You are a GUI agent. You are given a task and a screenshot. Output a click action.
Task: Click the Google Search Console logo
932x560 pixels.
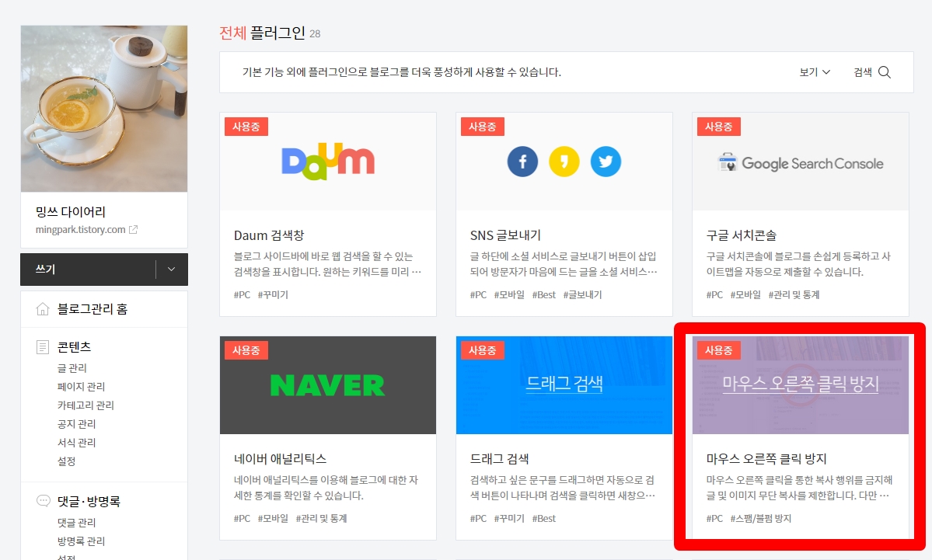[x=801, y=162]
